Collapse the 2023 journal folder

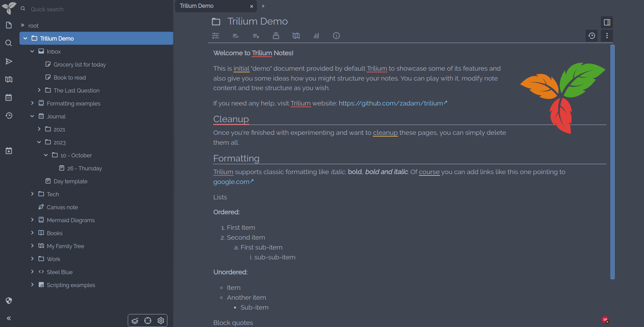(39, 142)
